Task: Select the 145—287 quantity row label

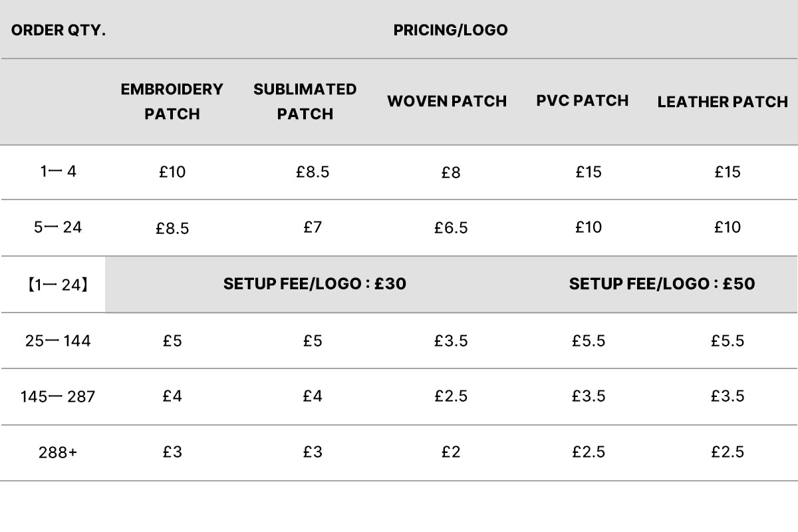Action: coord(58,397)
